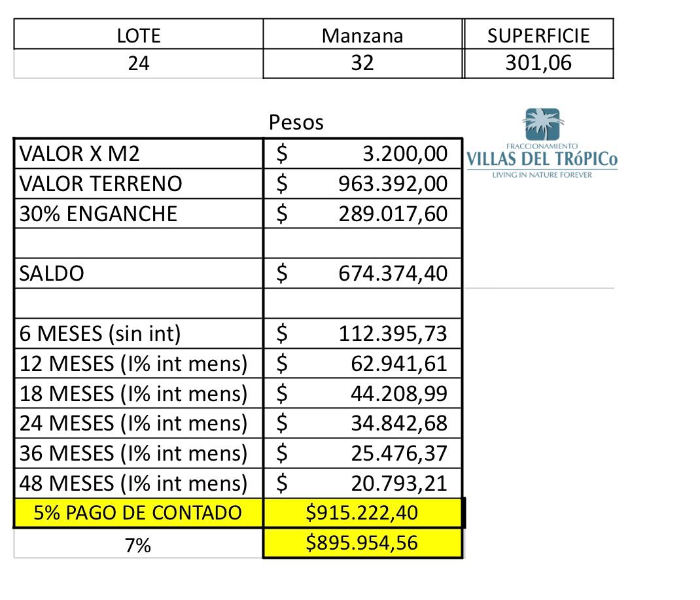The width and height of the screenshot is (700, 600).
Task: Select the VALOR X M2 label cell
Action: 138,154
